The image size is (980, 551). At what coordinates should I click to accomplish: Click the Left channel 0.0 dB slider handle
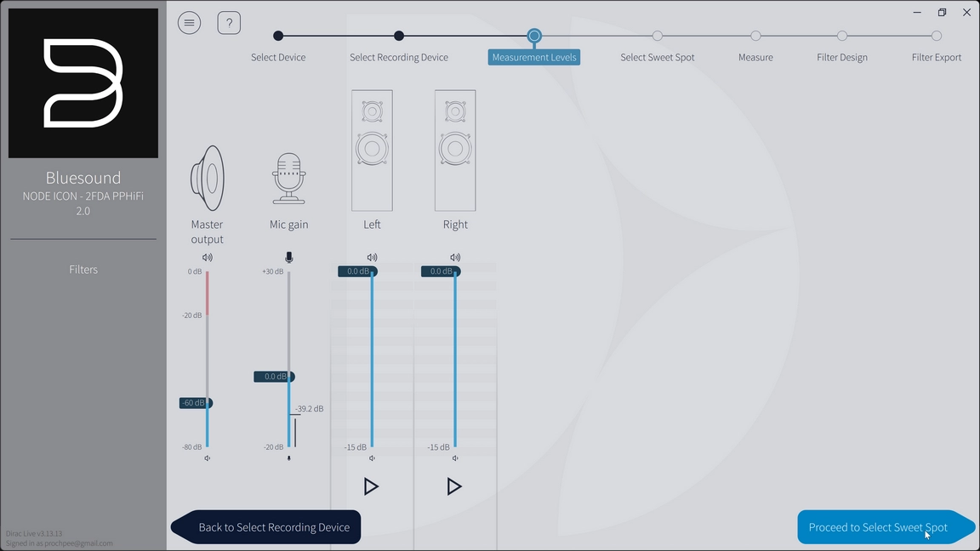click(357, 271)
